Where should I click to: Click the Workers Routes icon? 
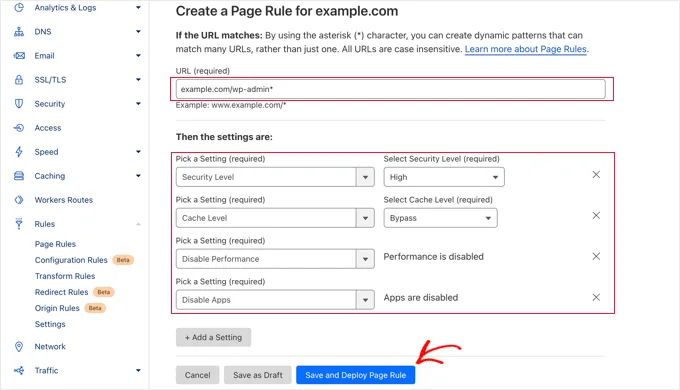(x=19, y=200)
